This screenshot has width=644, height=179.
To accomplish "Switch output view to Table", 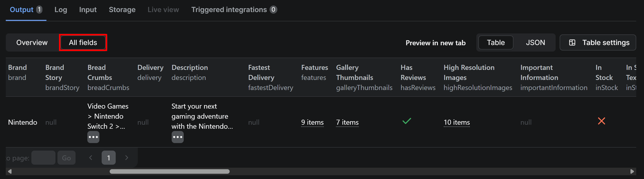I will (495, 42).
